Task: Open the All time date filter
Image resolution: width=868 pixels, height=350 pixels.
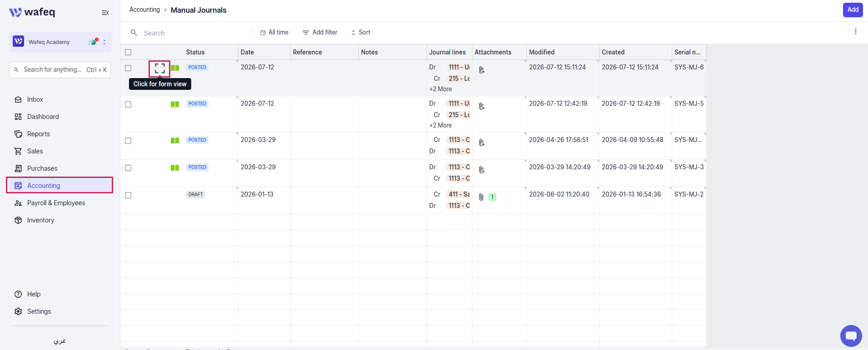Action: pos(274,32)
